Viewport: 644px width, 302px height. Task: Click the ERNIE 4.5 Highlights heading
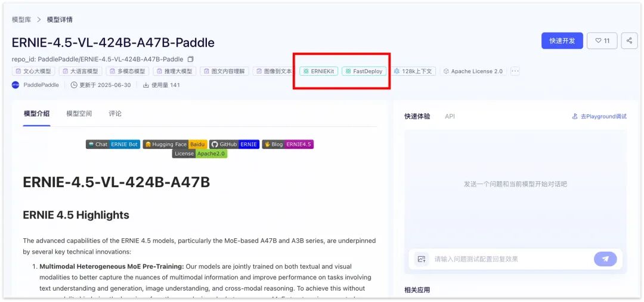point(76,215)
